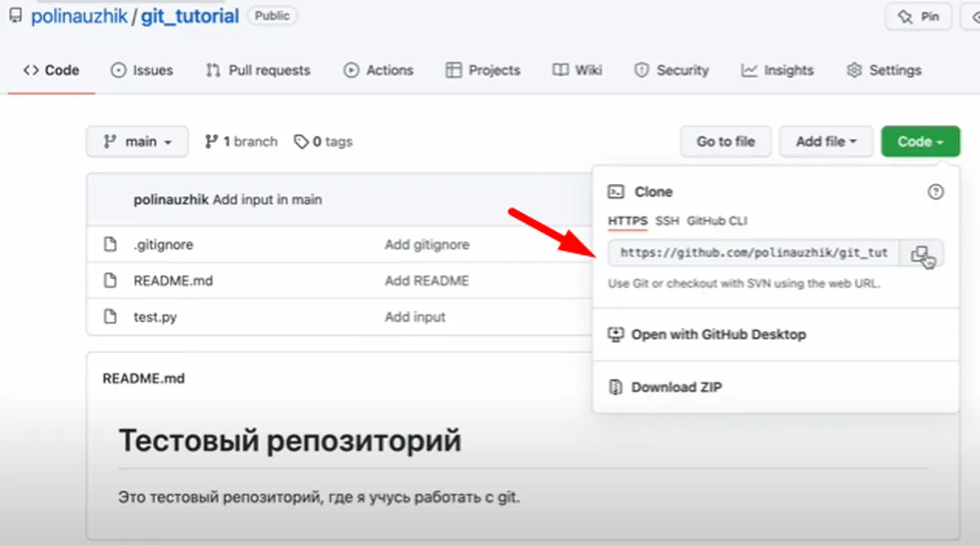Click the Actions play icon
Screen dimensions: 980x545
(351, 70)
